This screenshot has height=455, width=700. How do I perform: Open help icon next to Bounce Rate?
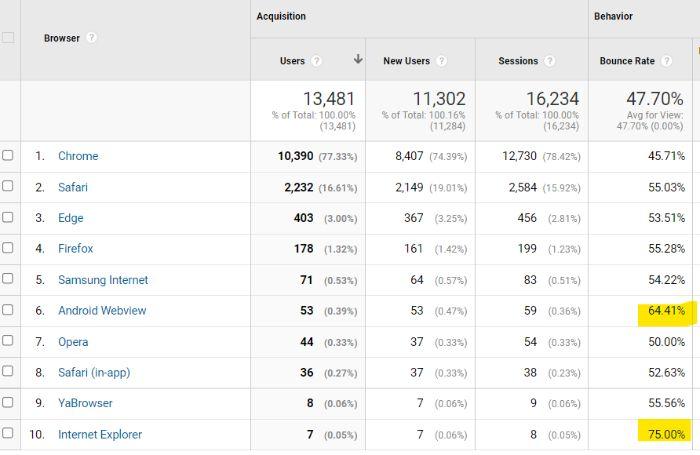[666, 61]
